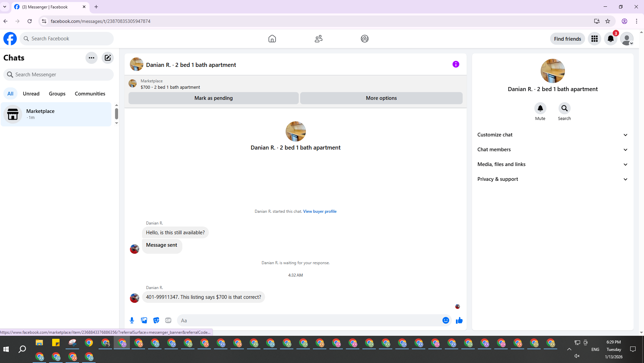Image resolution: width=644 pixels, height=363 pixels.
Task: Open View buyer profile link
Action: point(320,211)
